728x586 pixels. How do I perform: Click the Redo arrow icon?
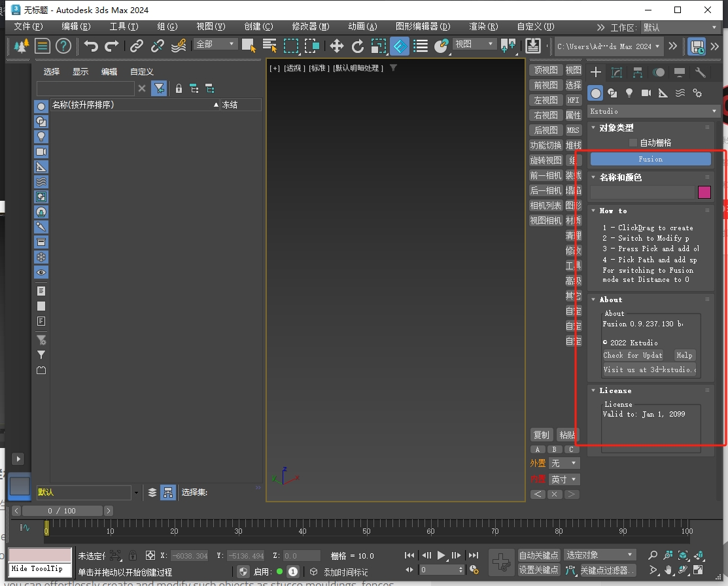click(x=111, y=46)
